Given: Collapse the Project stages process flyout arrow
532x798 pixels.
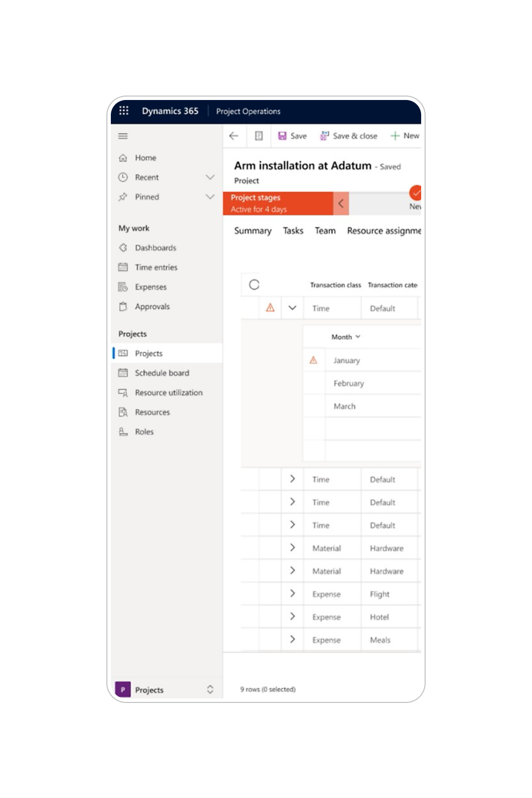Looking at the screenshot, I should [341, 203].
